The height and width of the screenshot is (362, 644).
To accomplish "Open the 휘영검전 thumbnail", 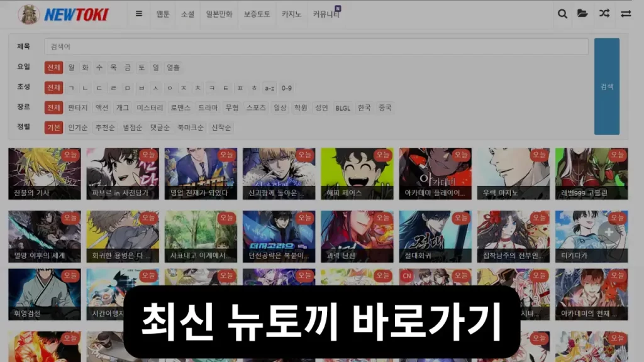I will click(45, 295).
